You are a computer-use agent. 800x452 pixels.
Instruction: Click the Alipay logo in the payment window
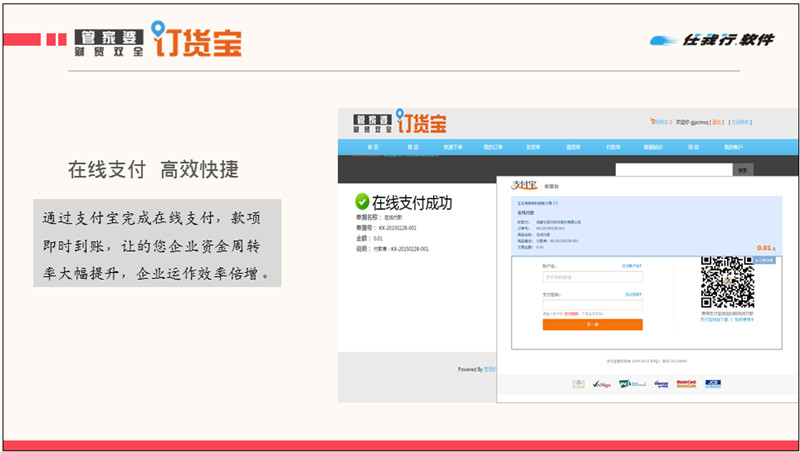(524, 185)
